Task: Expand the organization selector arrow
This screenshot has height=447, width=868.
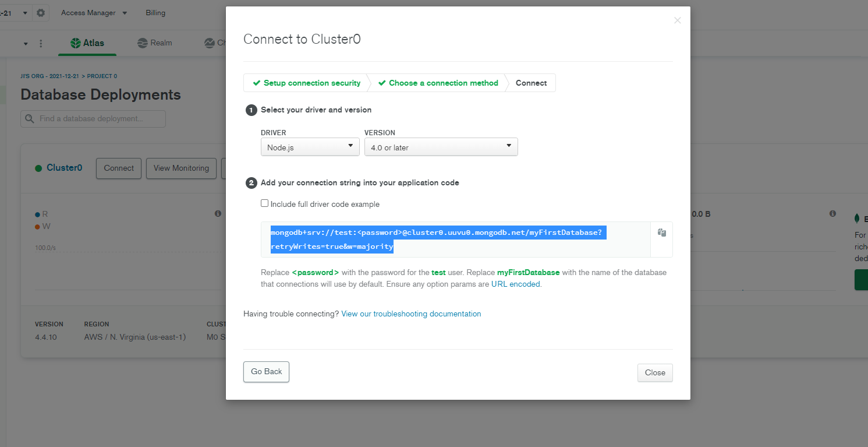Action: (x=25, y=13)
